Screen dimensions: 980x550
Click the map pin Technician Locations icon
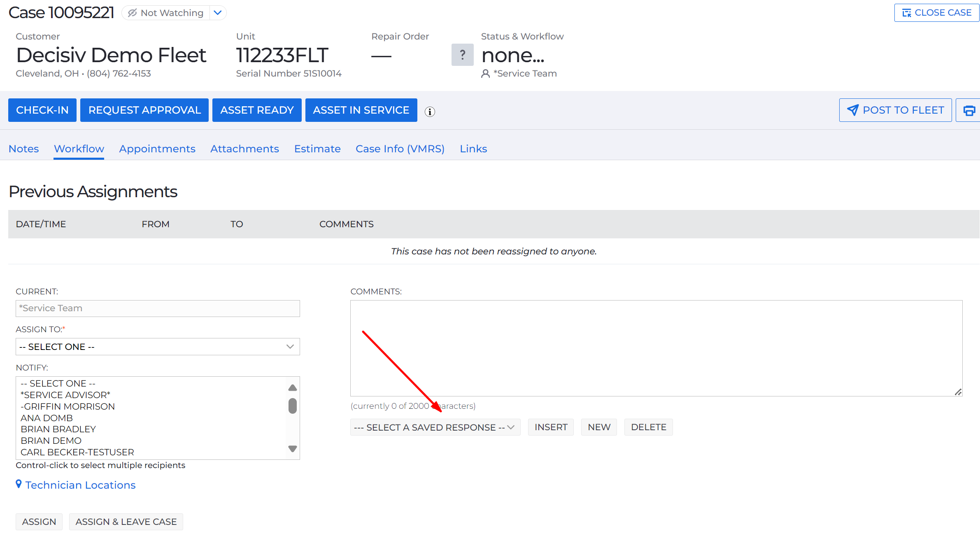[x=19, y=484]
